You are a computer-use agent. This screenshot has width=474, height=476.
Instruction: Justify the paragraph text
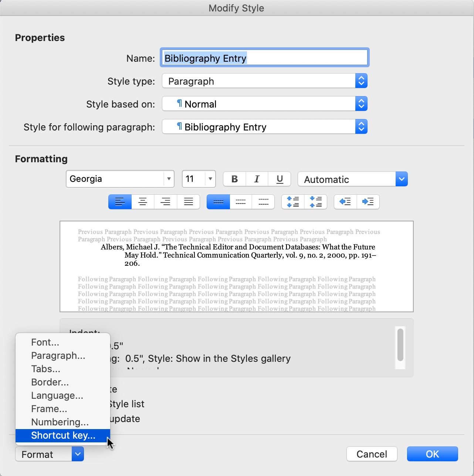189,202
